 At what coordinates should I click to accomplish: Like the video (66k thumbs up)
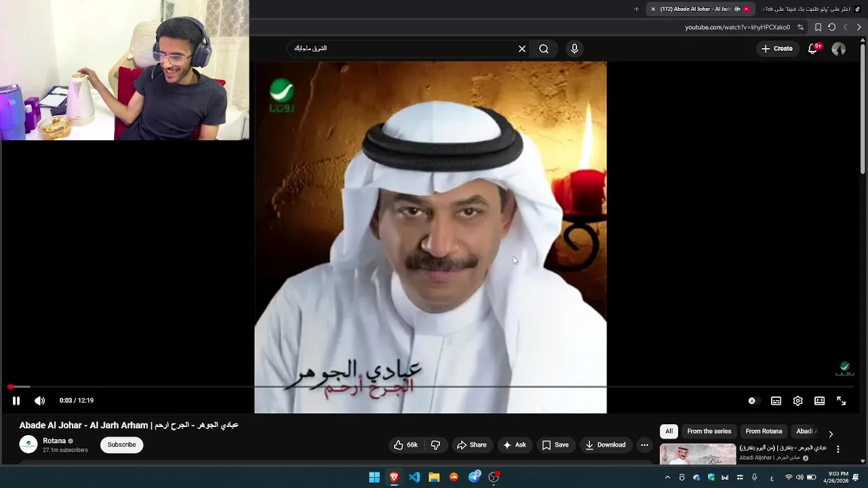[x=406, y=445]
